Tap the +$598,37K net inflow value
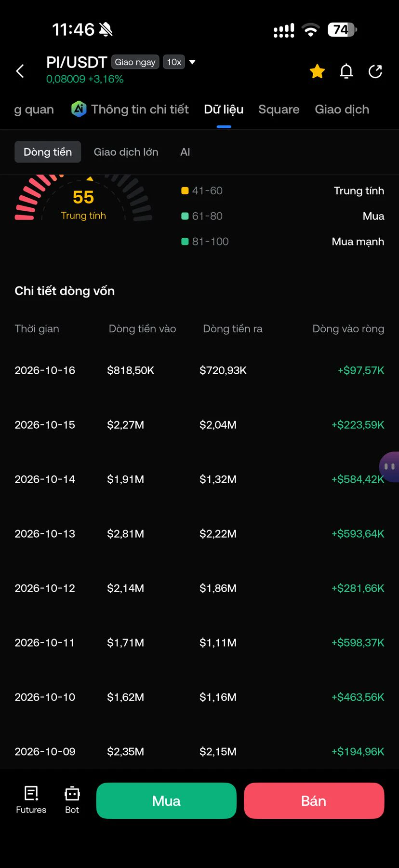Screen dimensions: 399x868 (x=358, y=643)
